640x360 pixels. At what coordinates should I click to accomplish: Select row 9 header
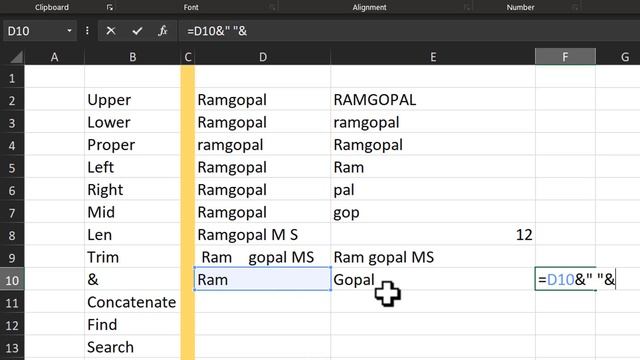click(12, 258)
